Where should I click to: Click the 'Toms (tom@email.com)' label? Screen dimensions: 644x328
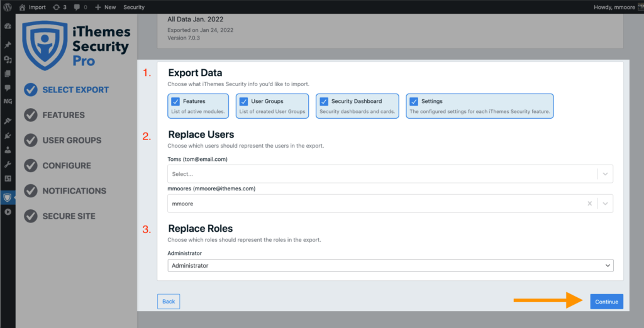tap(197, 159)
